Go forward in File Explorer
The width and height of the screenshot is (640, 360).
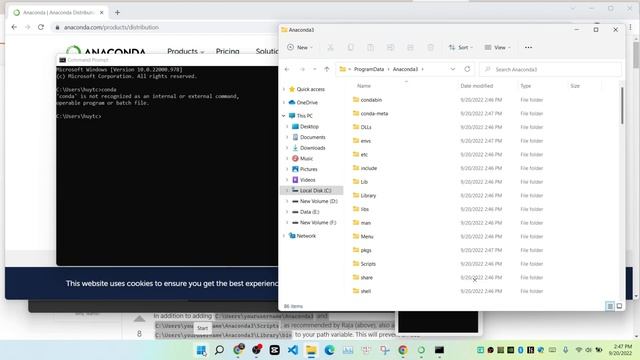tap(302, 69)
